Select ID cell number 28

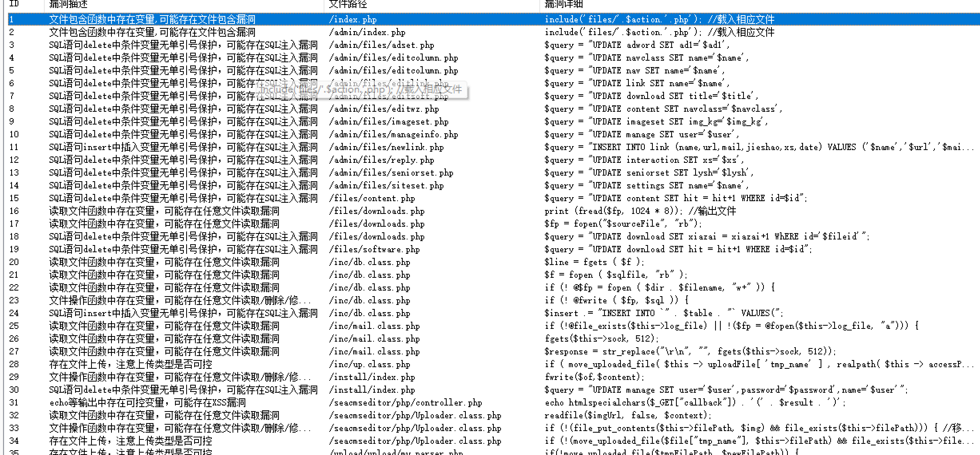pos(14,364)
